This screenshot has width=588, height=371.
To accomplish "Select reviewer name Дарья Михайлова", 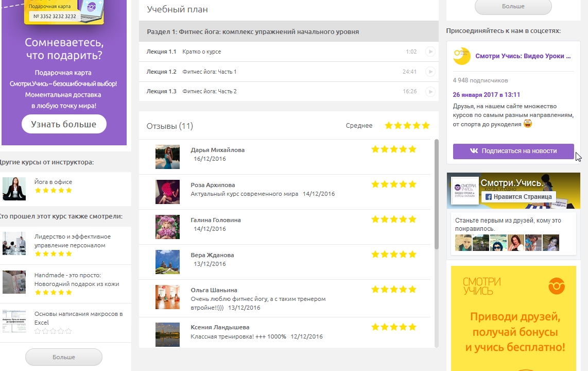I will 217,150.
